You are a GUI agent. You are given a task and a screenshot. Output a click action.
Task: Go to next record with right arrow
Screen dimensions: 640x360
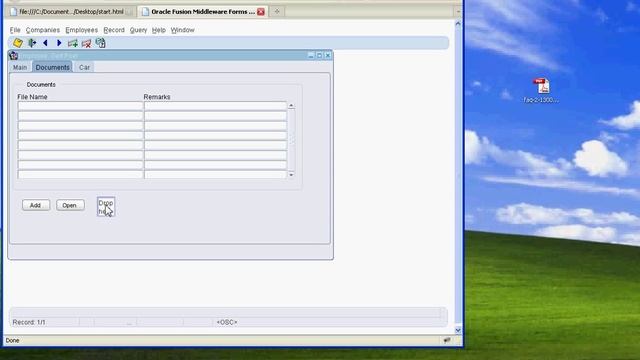pyautogui.click(x=59, y=43)
